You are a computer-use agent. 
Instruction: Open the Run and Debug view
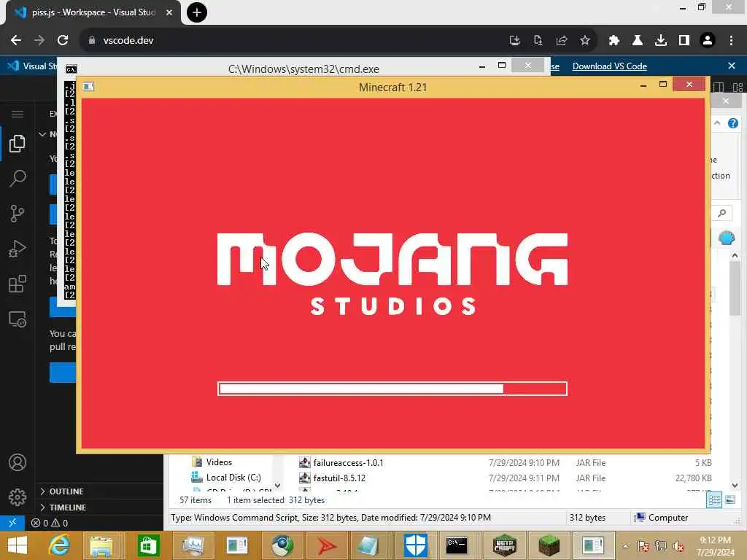pyautogui.click(x=18, y=249)
